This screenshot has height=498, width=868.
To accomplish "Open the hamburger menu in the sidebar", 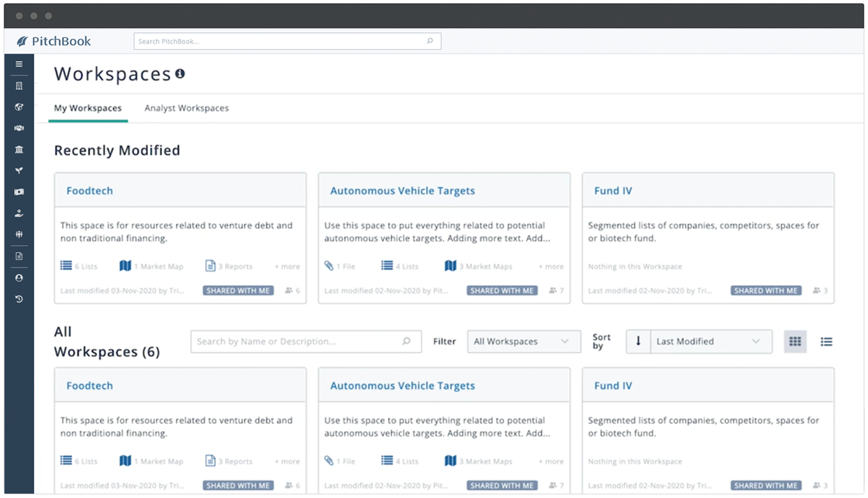I will click(19, 64).
